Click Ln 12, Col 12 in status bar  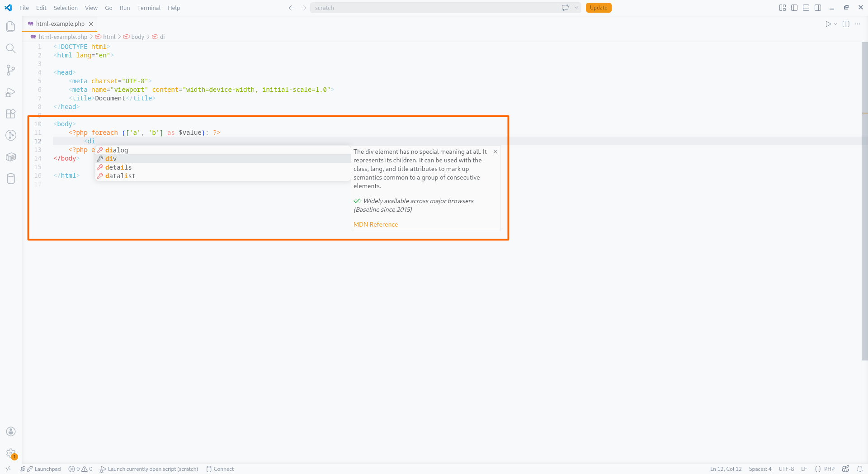726,469
